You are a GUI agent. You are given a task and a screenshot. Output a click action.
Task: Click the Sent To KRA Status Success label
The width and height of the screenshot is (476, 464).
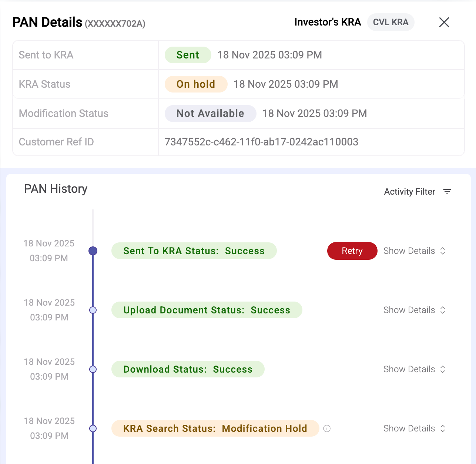coord(194,251)
